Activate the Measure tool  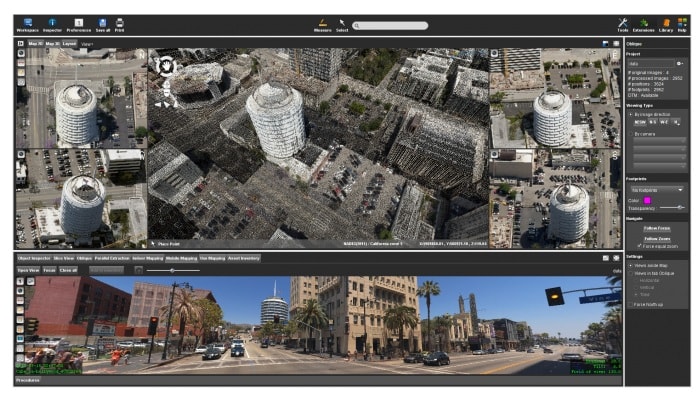point(322,25)
